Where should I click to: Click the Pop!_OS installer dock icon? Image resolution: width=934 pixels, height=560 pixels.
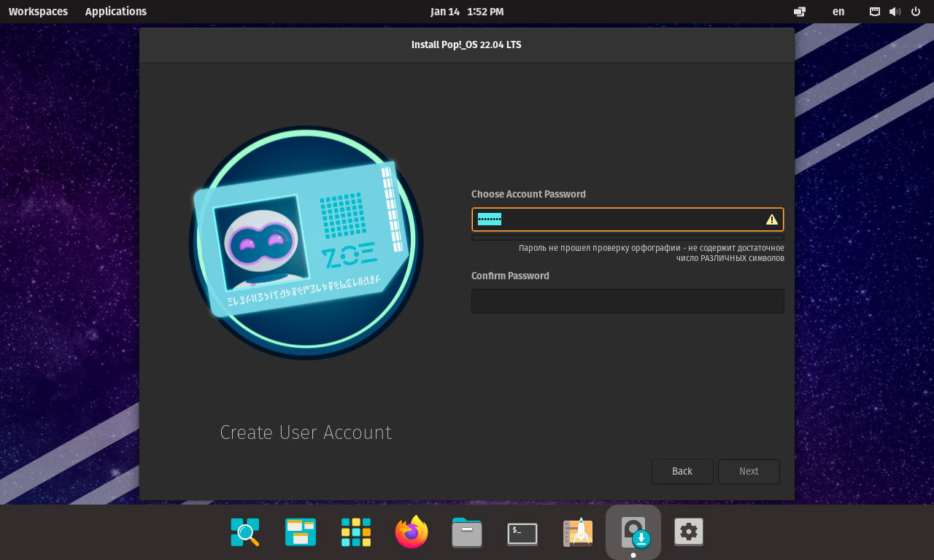[x=633, y=533]
